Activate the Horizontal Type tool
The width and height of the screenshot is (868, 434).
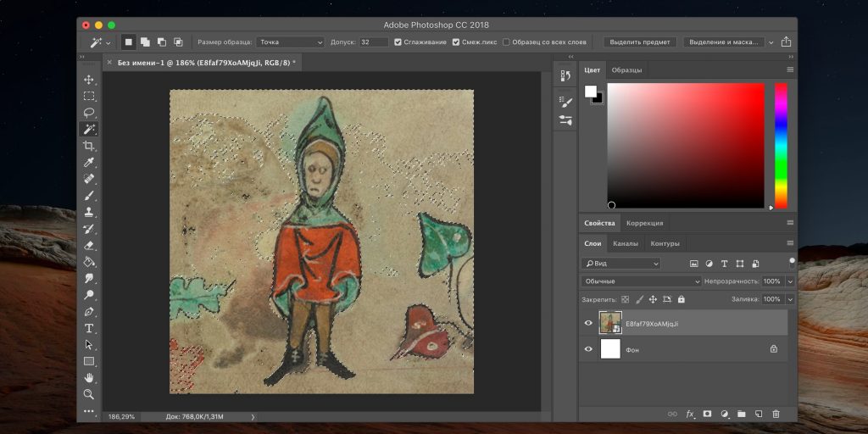click(x=89, y=328)
